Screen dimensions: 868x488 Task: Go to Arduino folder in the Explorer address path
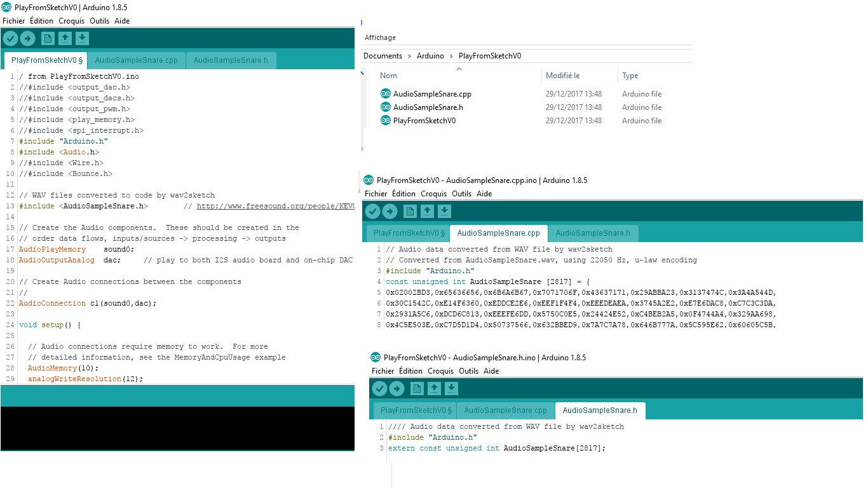click(430, 56)
